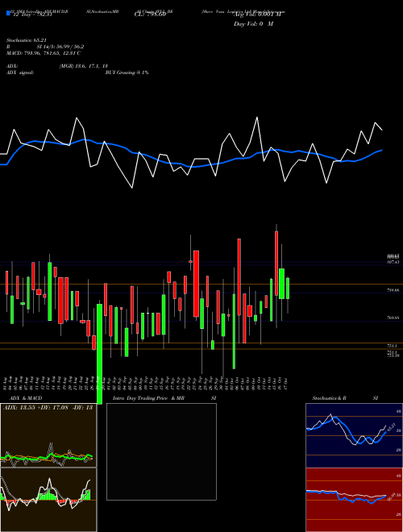The width and height of the screenshot is (403, 532).
Task: Click the 'ADX: 13.55 +DY: 17.08 -DY: 13' readout
Action: click(x=48, y=408)
